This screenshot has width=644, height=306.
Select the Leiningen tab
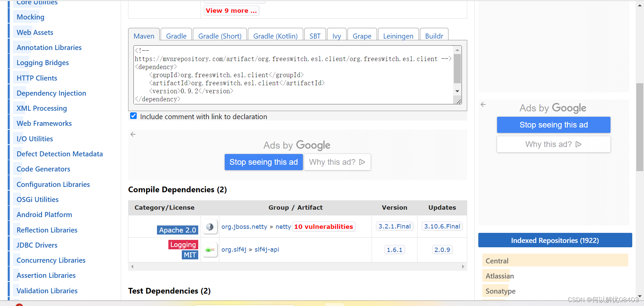click(x=398, y=36)
